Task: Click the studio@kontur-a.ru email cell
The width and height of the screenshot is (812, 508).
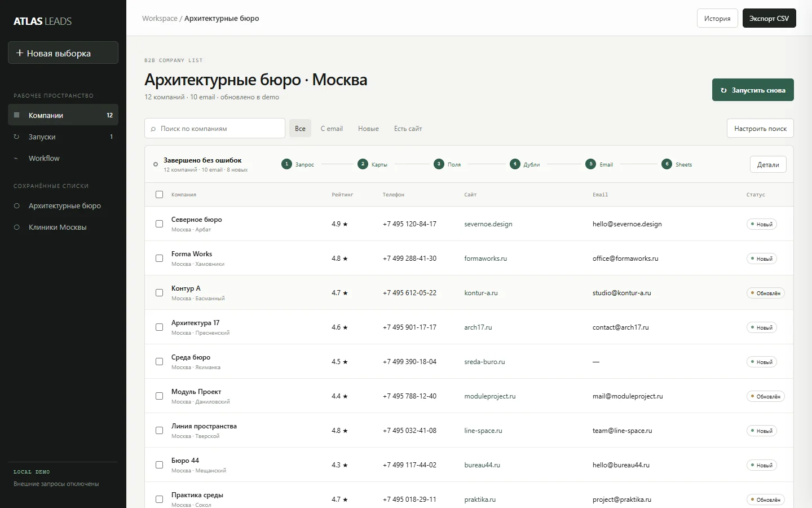Action: (621, 293)
